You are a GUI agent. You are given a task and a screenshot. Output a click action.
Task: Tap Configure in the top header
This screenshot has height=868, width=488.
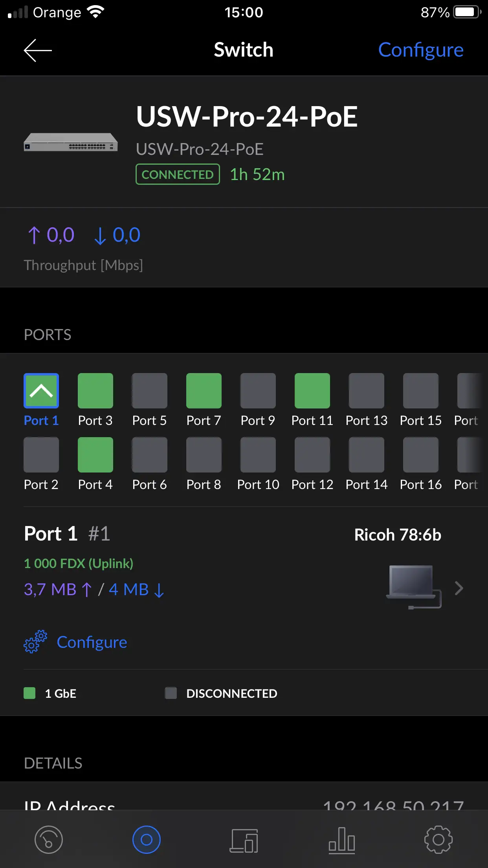(x=420, y=50)
